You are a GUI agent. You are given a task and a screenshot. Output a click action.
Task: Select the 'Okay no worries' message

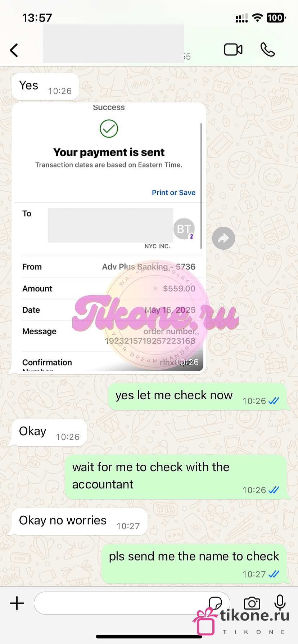click(x=80, y=521)
